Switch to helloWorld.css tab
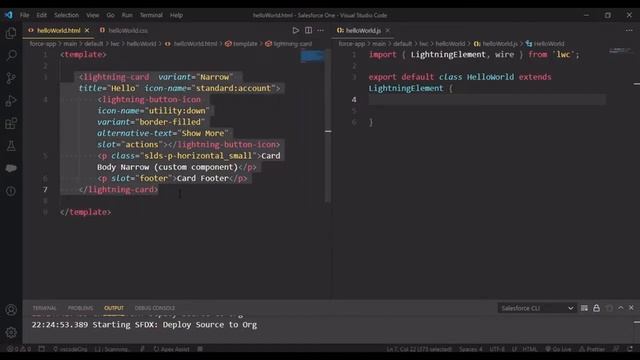This screenshot has width=640, height=360. (x=124, y=30)
